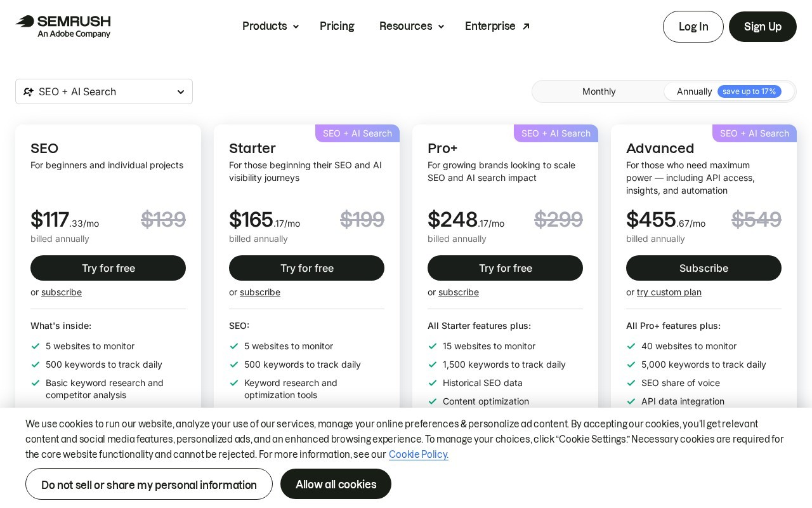
Task: Click the 'try custom plan' link
Action: click(x=669, y=292)
